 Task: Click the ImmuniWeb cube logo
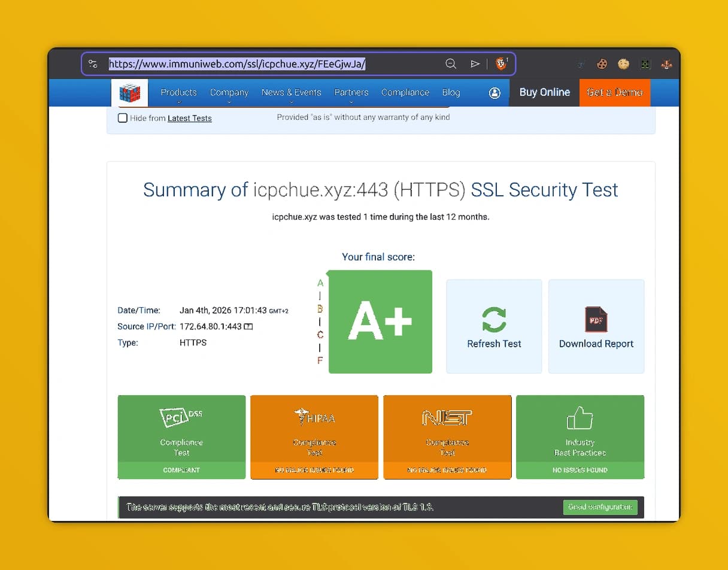pyautogui.click(x=129, y=93)
